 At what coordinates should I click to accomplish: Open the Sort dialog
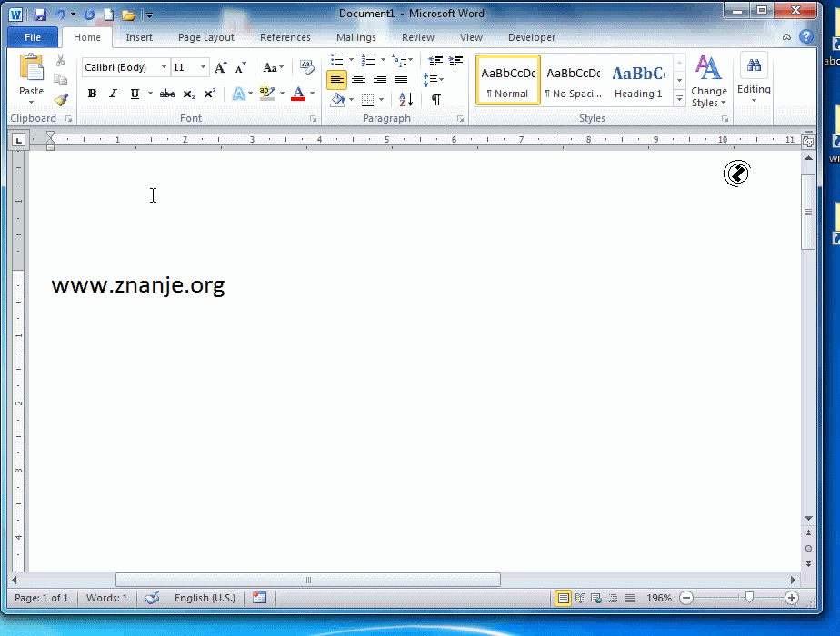[405, 98]
